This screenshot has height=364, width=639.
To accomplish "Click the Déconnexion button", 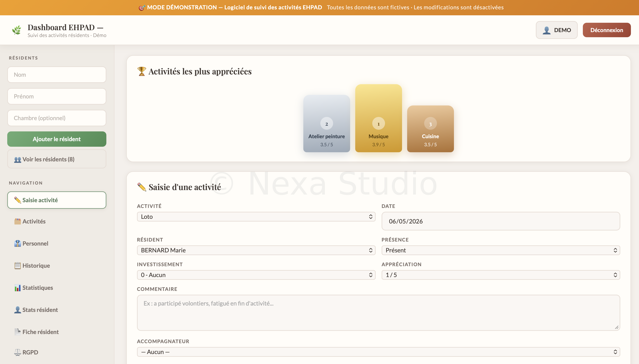I will [x=606, y=30].
